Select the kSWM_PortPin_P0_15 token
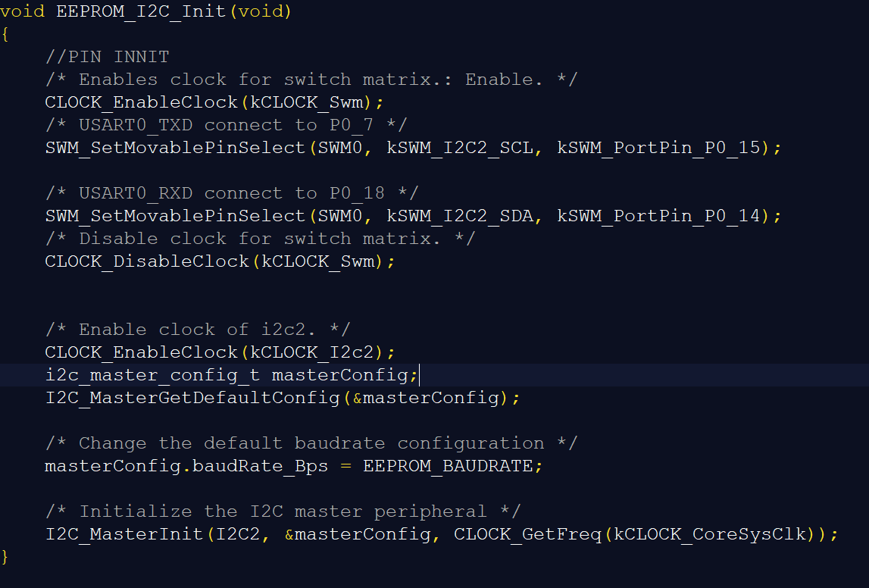Image resolution: width=869 pixels, height=588 pixels. pos(658,148)
